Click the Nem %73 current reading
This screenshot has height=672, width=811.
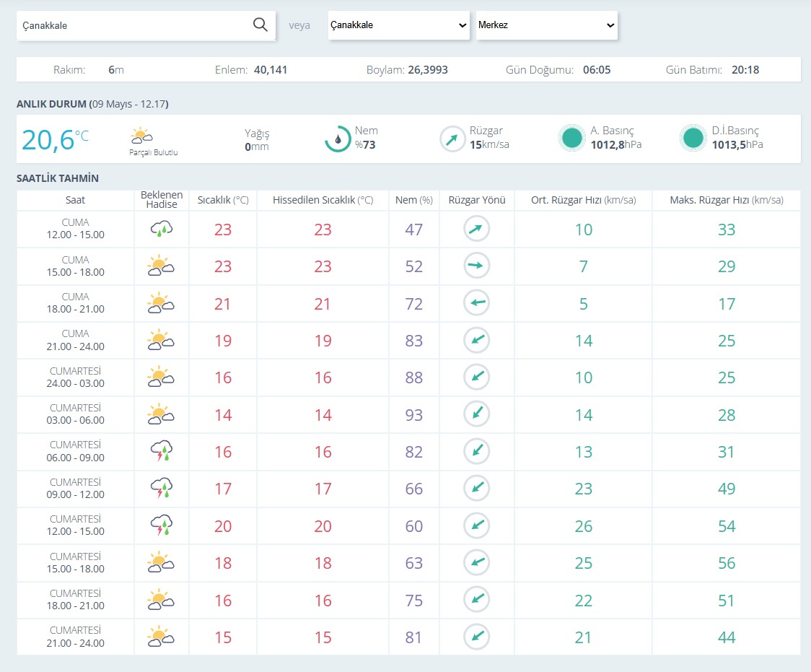365,145
